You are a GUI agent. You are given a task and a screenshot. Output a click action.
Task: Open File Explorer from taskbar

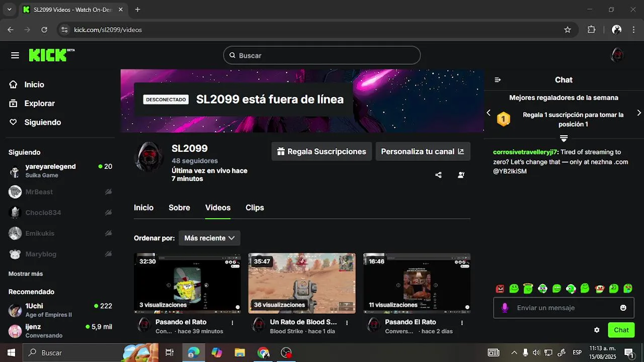(x=240, y=352)
